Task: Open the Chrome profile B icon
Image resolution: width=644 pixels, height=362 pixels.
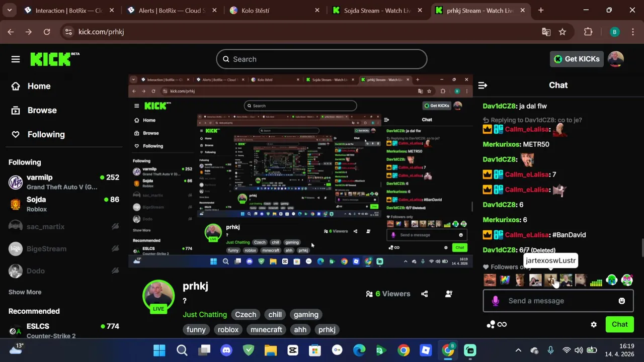Action: [614, 32]
